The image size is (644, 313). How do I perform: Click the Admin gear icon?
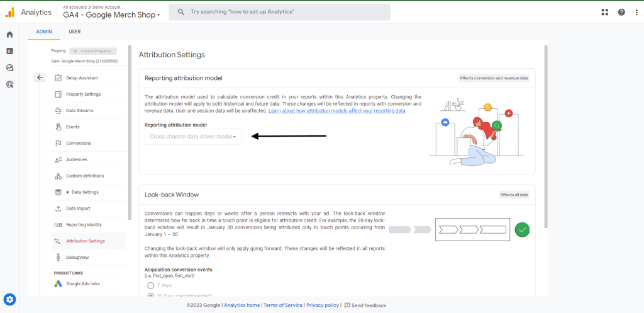(x=10, y=299)
